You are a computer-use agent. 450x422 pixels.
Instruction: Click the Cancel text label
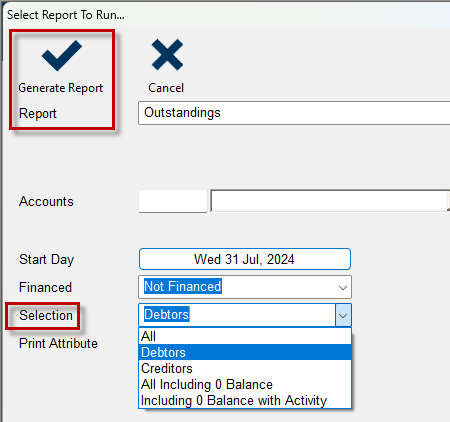click(166, 88)
